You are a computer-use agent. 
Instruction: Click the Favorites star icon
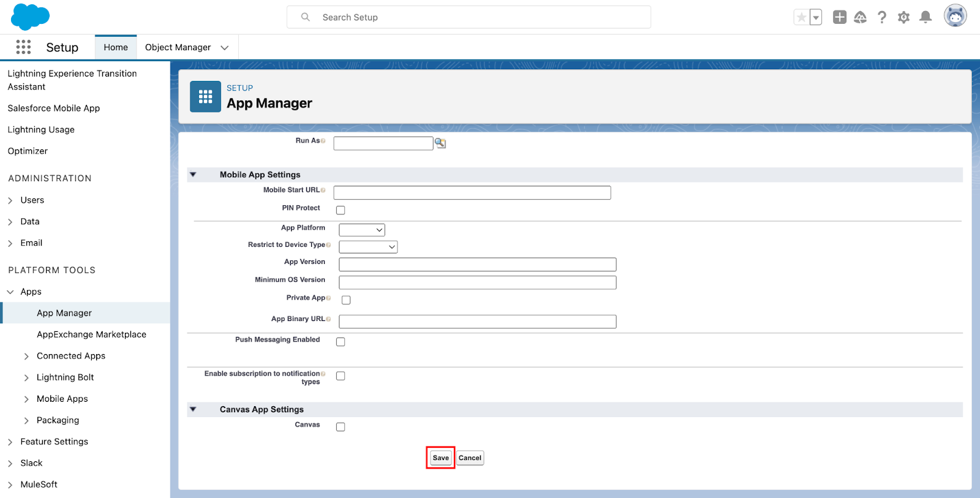tap(801, 17)
